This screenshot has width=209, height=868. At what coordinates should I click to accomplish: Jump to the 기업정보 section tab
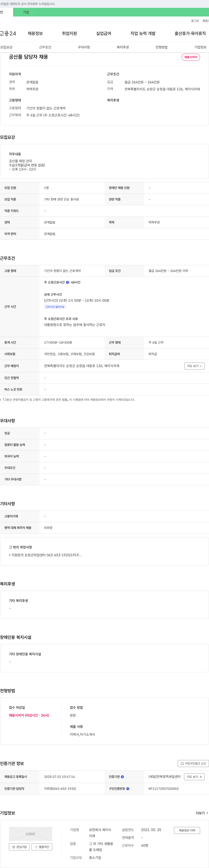[200, 47]
